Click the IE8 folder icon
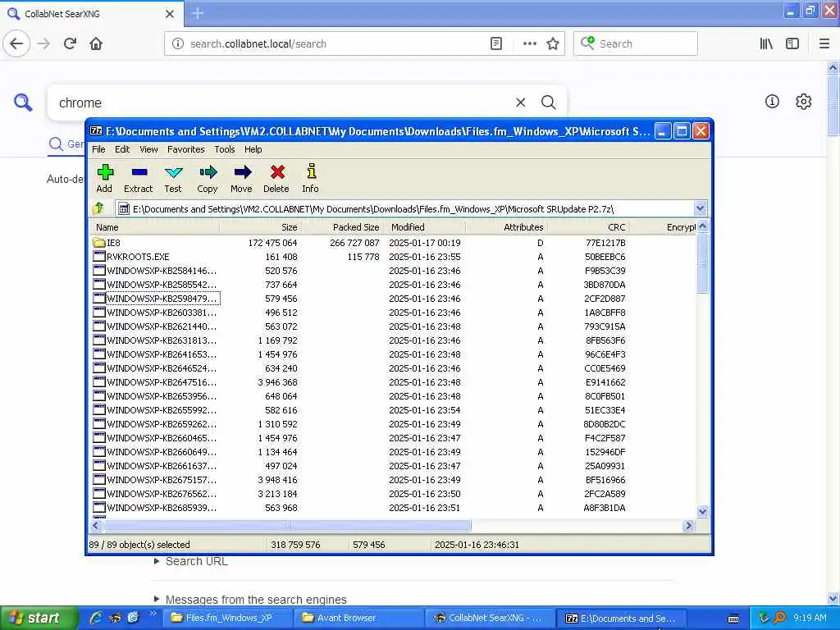The width and height of the screenshot is (840, 630). 99,243
